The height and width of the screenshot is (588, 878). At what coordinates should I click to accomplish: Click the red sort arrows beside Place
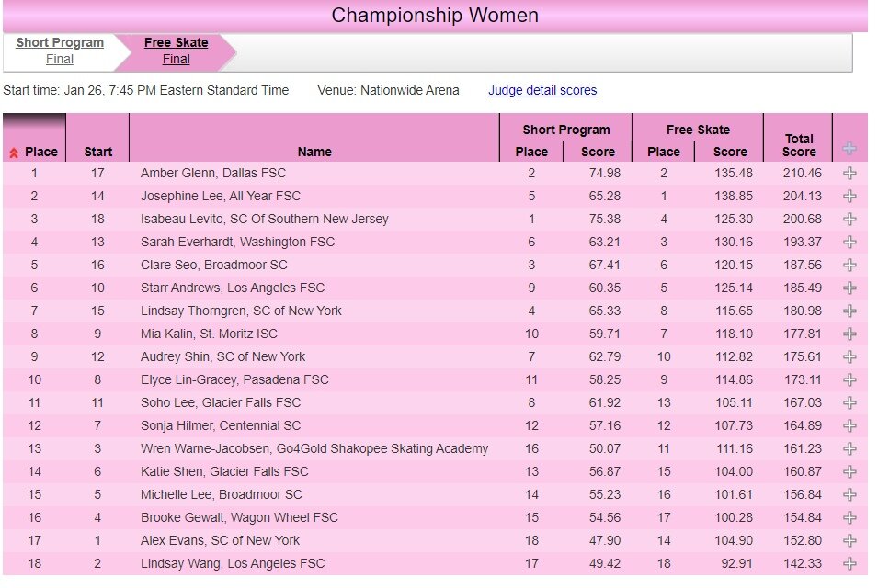tap(14, 153)
